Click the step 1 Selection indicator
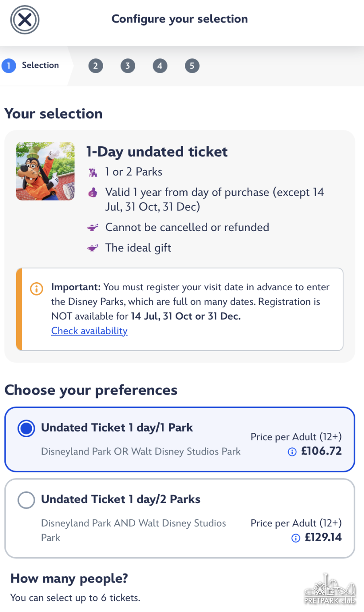The image size is (364, 612). click(31, 66)
